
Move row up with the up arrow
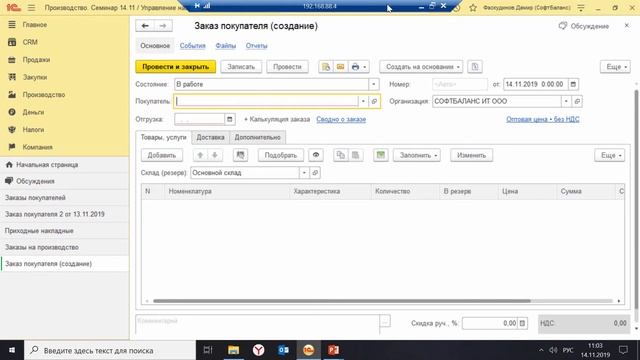[200, 155]
